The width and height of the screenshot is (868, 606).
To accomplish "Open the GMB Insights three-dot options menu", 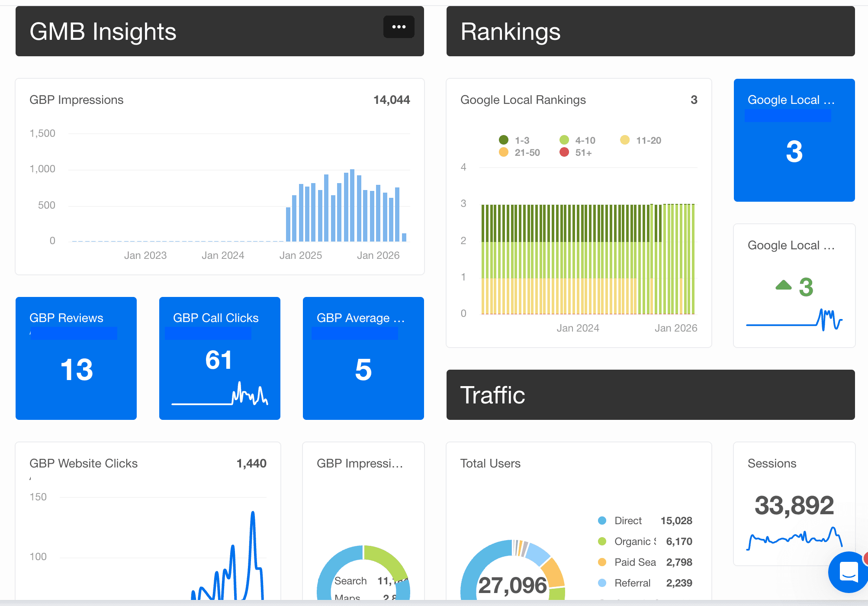I will tap(399, 27).
